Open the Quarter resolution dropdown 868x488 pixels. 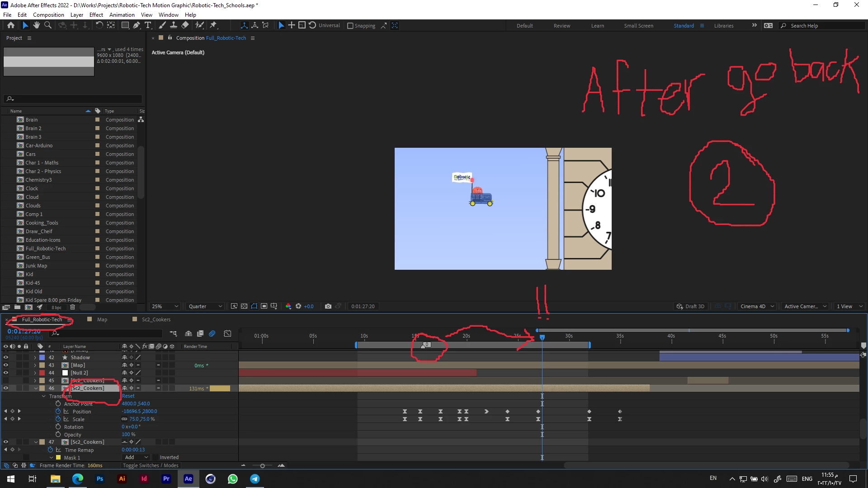(x=205, y=306)
